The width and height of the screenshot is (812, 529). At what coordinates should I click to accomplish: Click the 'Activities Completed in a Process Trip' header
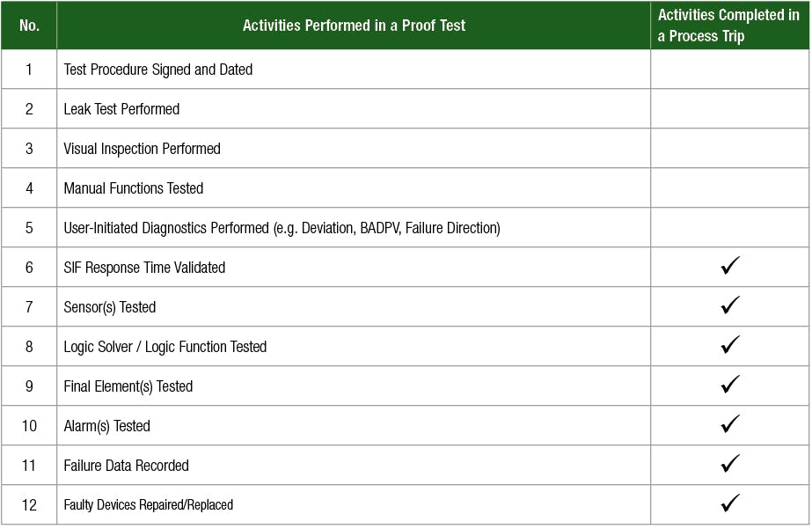729,26
